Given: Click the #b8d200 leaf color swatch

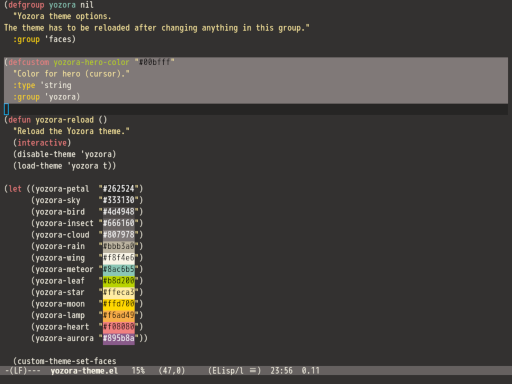Looking at the screenshot, I should [x=119, y=281].
